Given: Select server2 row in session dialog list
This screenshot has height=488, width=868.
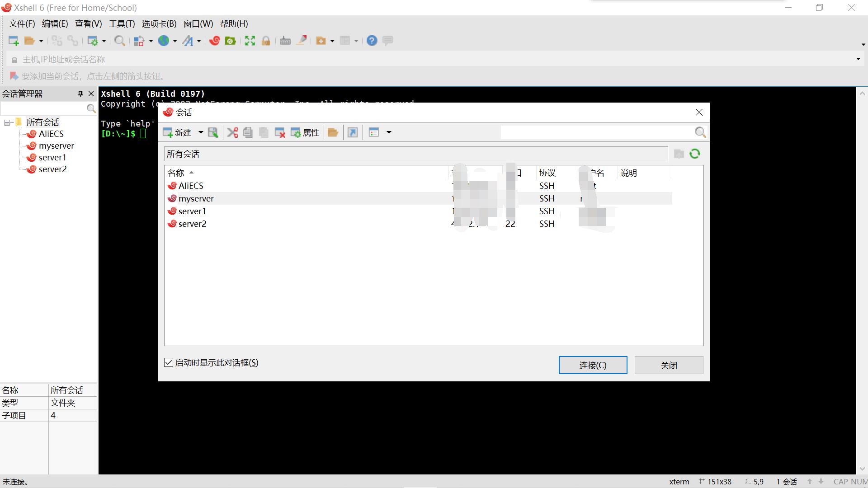Looking at the screenshot, I should pos(418,224).
